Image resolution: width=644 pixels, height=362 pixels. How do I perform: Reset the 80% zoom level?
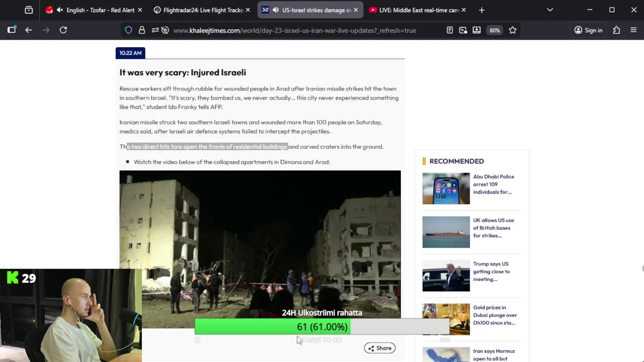tap(495, 30)
